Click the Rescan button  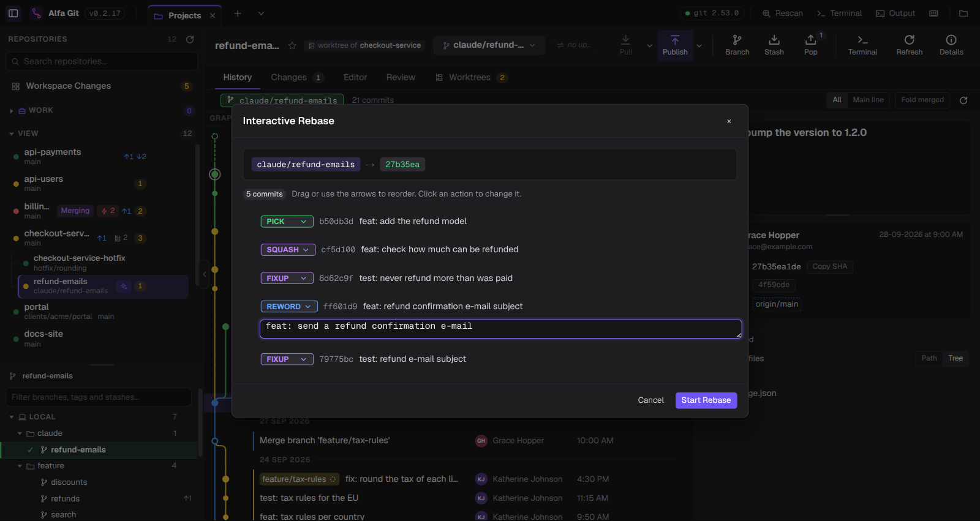(x=782, y=13)
